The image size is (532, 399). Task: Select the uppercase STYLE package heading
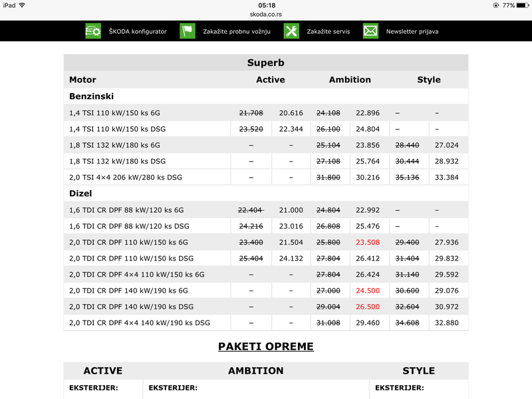coord(419,371)
